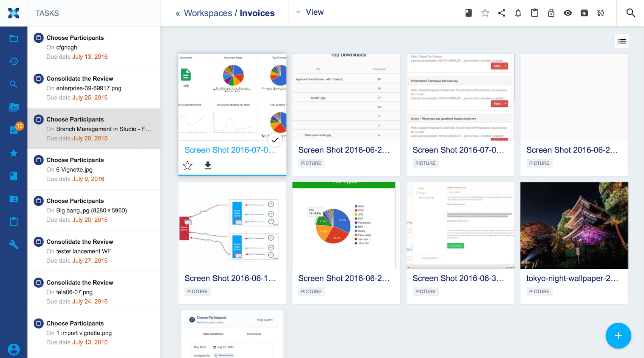The height and width of the screenshot is (358, 644).
Task: Click task icon beside tester lancement WF
Action: point(39,241)
